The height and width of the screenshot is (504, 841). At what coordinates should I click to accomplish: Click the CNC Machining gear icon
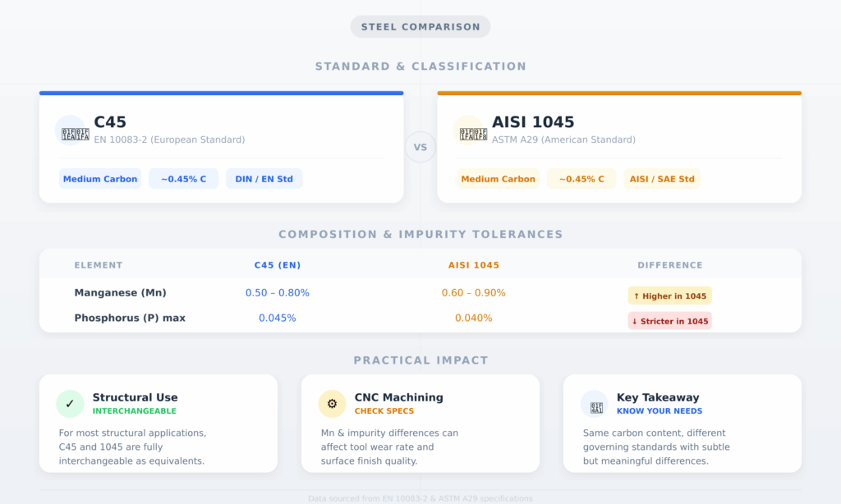tap(332, 404)
